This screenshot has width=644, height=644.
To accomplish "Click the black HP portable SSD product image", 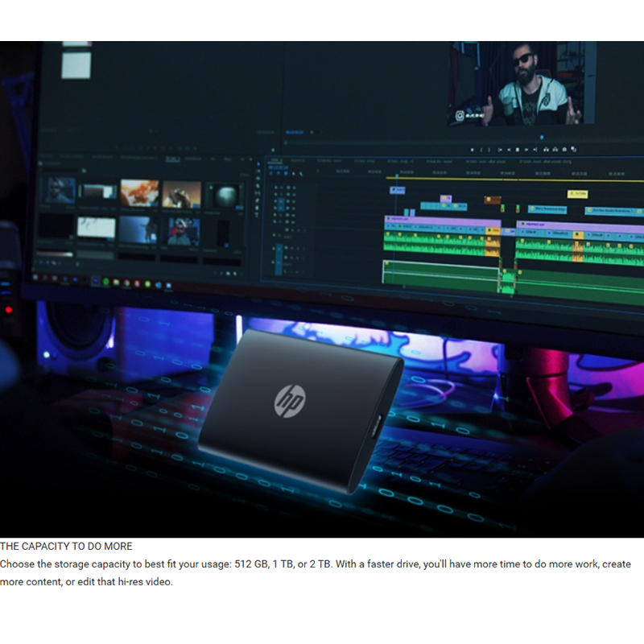I will click(300, 411).
